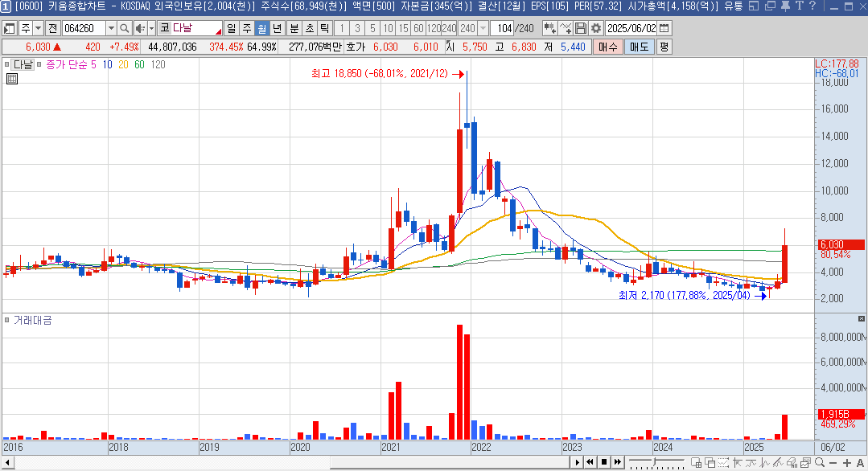The height and width of the screenshot is (471, 868).
Task: Open the dropdown beside the speaker icon
Action: [151, 28]
